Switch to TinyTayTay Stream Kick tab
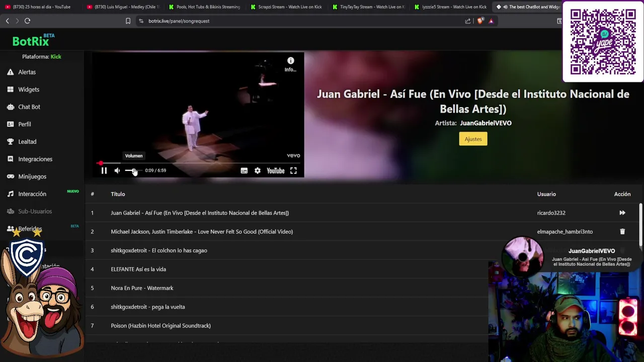Image resolution: width=644 pixels, height=362 pixels. coord(368,7)
